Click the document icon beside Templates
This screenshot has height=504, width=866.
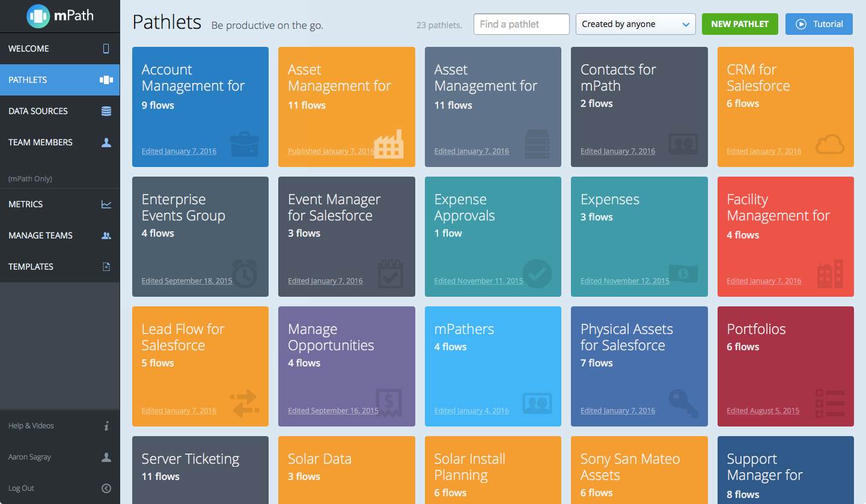pyautogui.click(x=106, y=267)
